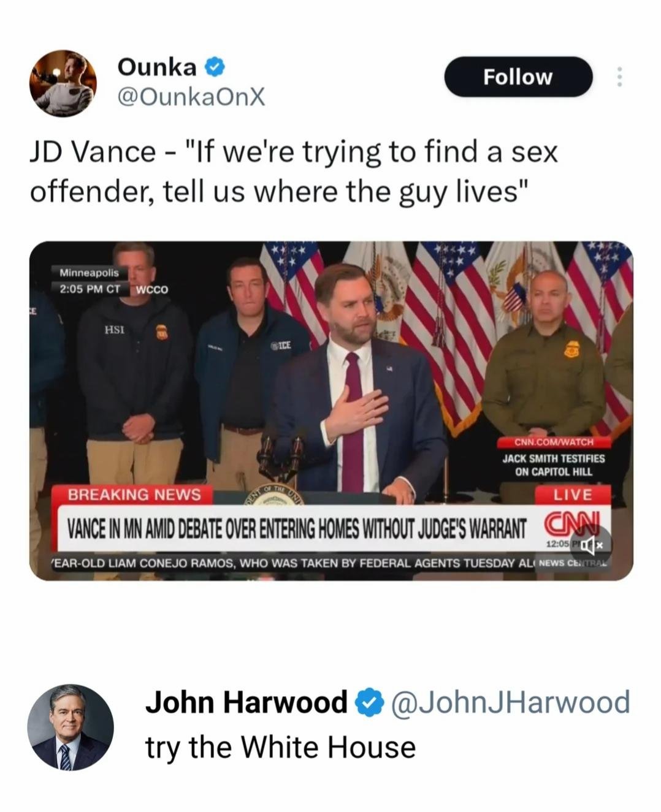The width and height of the screenshot is (661, 812).
Task: Click the CNN.COM/WATCH label in the video
Action: [554, 442]
